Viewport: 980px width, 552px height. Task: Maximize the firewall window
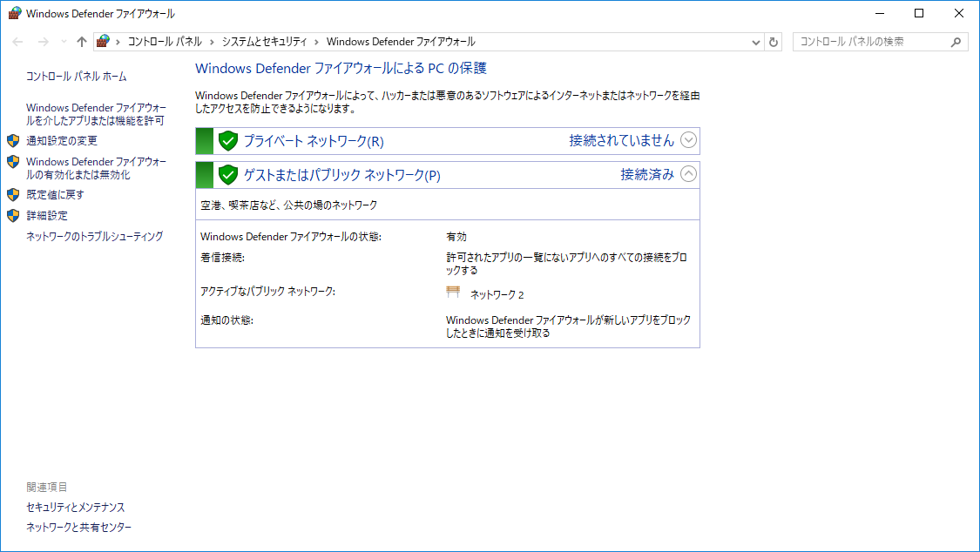click(x=919, y=13)
